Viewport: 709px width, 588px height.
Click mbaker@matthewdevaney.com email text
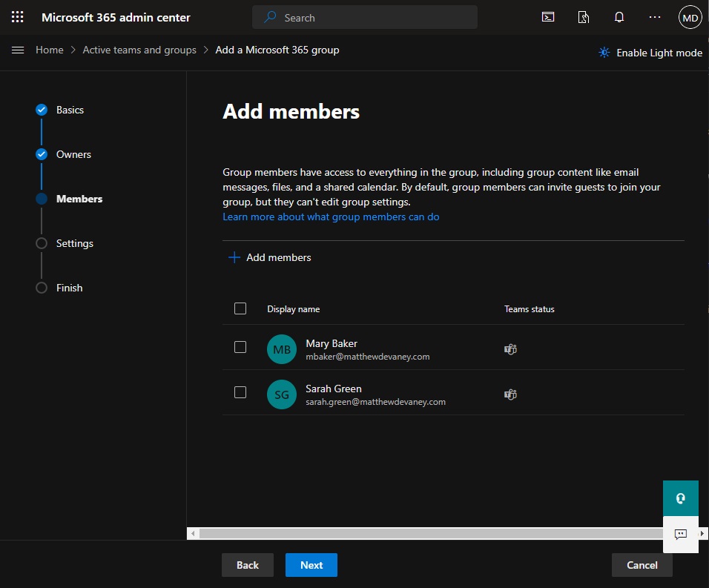tap(368, 357)
